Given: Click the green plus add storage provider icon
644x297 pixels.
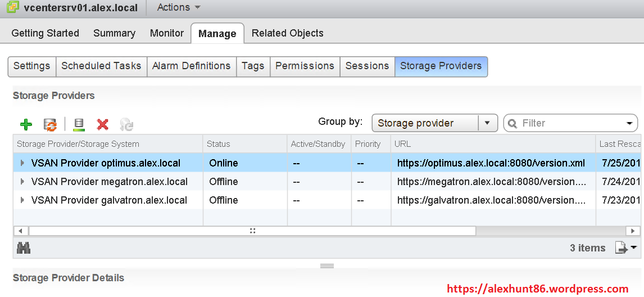Looking at the screenshot, I should 26,124.
